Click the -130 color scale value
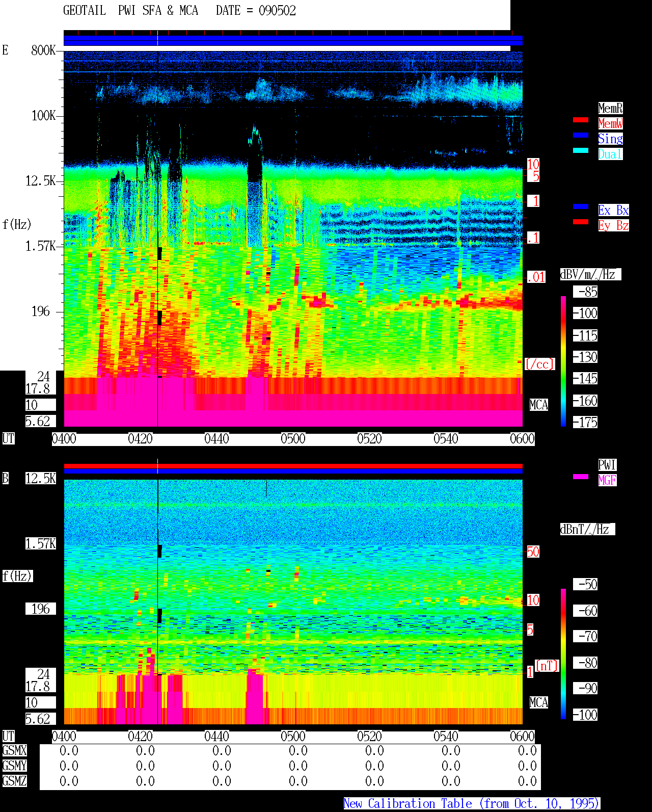Image resolution: width=652 pixels, height=812 pixels. (586, 357)
